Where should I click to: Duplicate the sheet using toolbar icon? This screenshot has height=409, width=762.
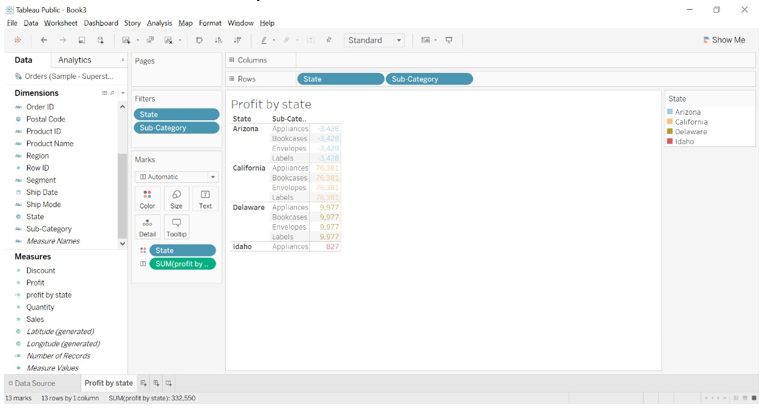[x=150, y=40]
